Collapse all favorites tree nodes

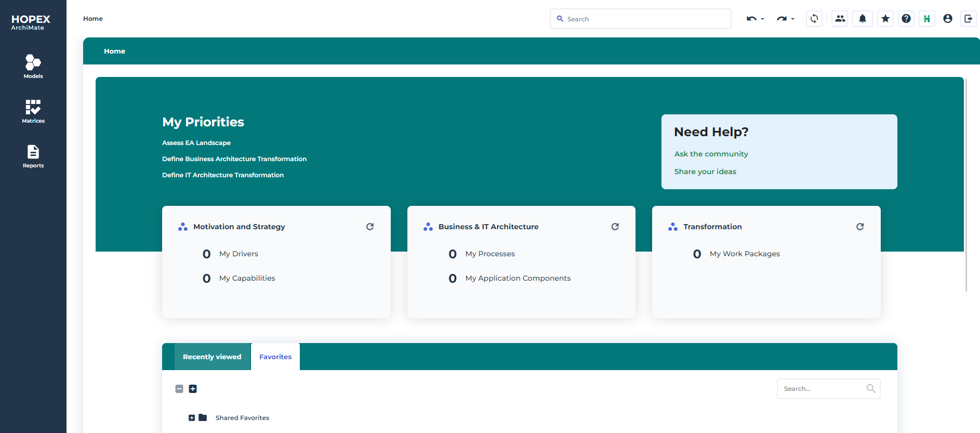[179, 389]
